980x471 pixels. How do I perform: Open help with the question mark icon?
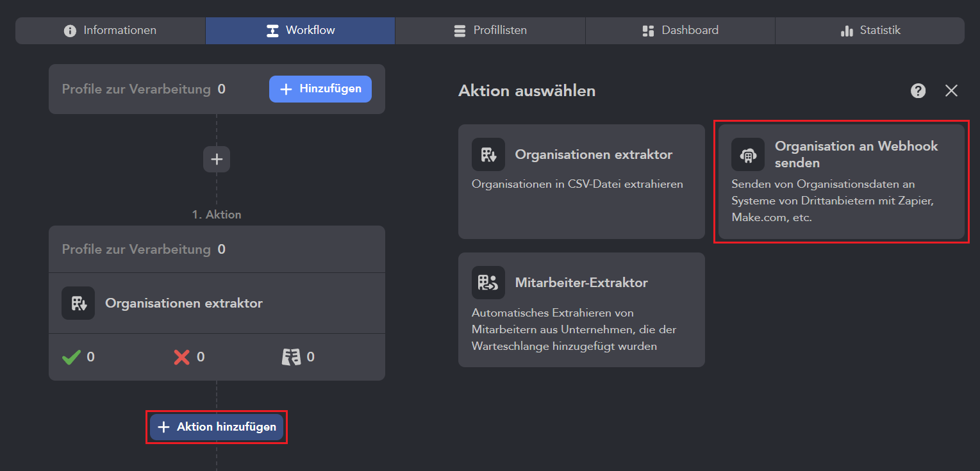[x=918, y=91]
